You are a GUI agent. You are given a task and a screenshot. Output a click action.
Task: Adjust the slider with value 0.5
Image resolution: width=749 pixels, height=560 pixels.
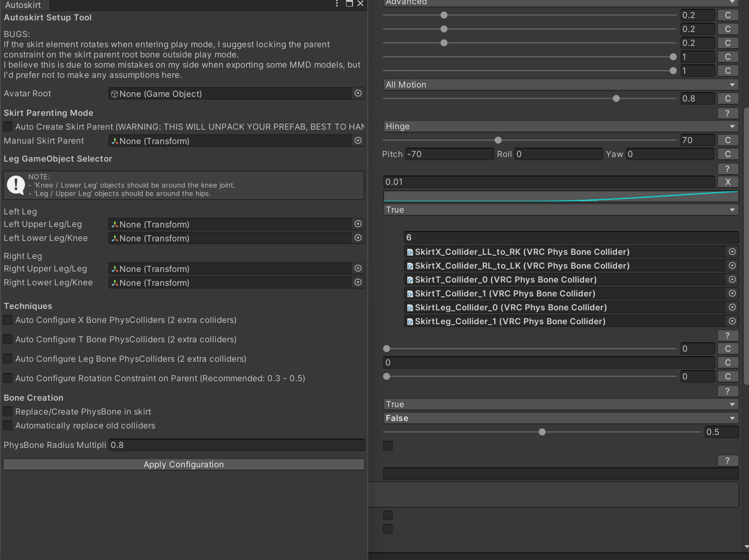[x=542, y=432]
